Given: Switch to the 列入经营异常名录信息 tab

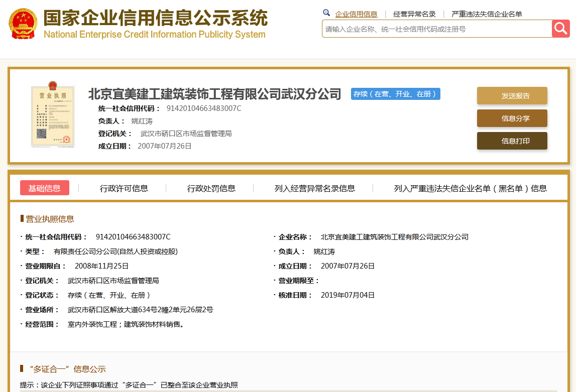Looking at the screenshot, I should coord(315,188).
